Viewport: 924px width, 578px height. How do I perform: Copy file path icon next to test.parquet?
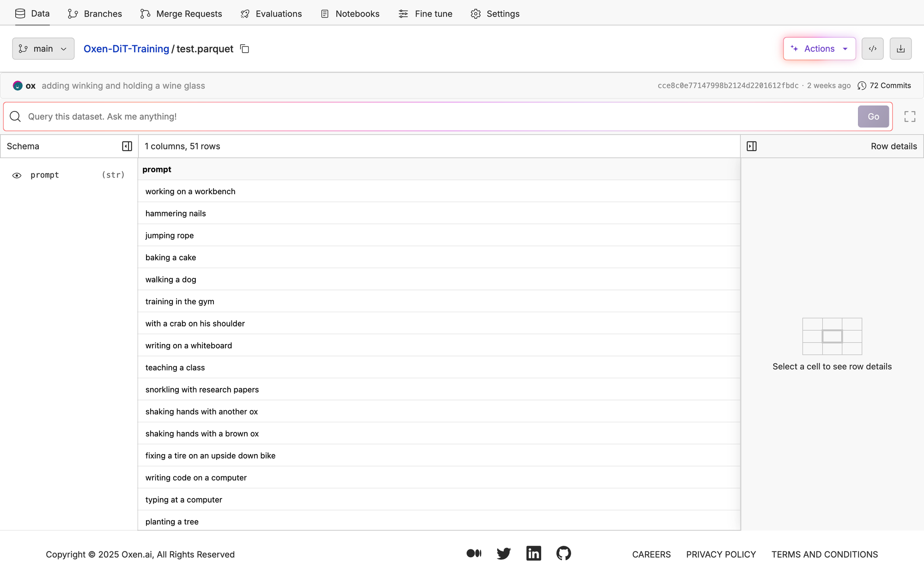(x=245, y=49)
